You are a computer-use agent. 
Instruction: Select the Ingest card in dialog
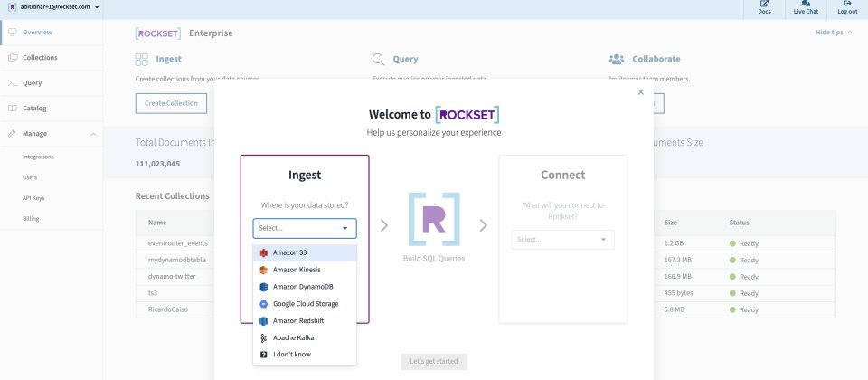click(305, 239)
